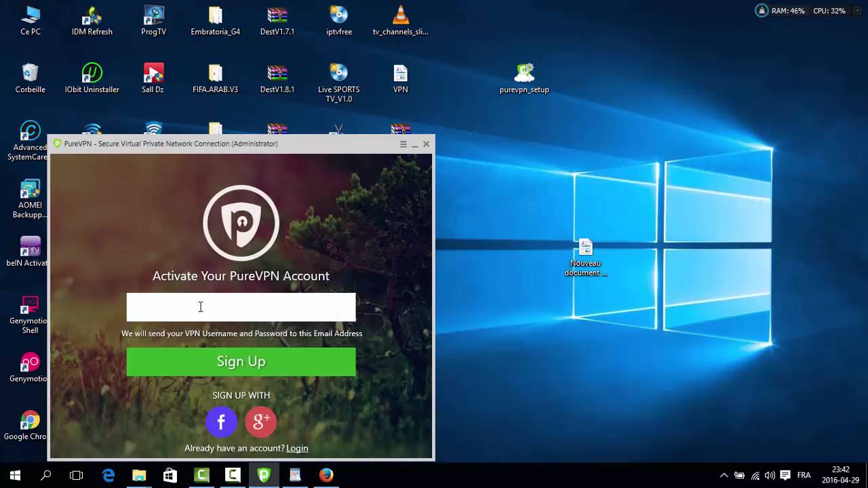Select the VPN text file icon
The width and height of the screenshot is (868, 488).
401,78
